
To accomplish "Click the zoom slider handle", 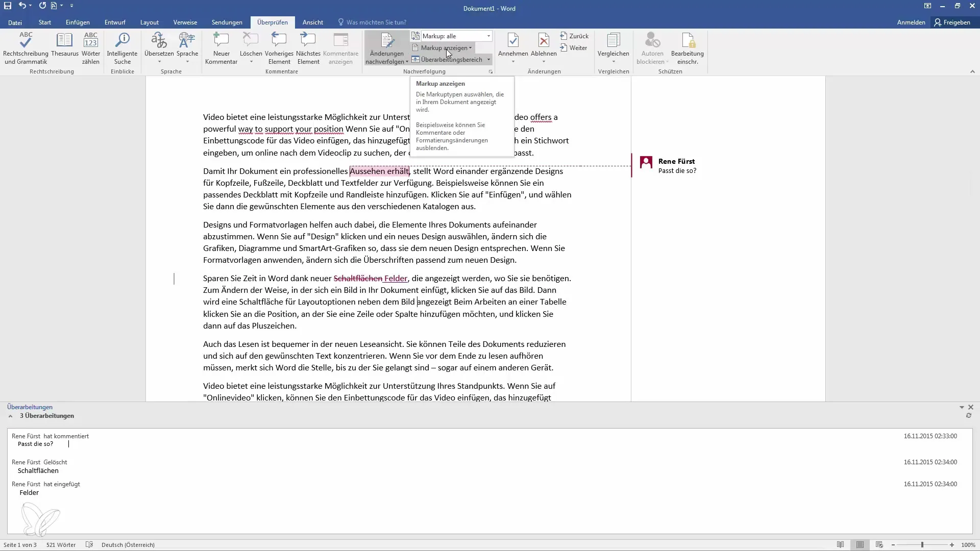I will coord(922,545).
